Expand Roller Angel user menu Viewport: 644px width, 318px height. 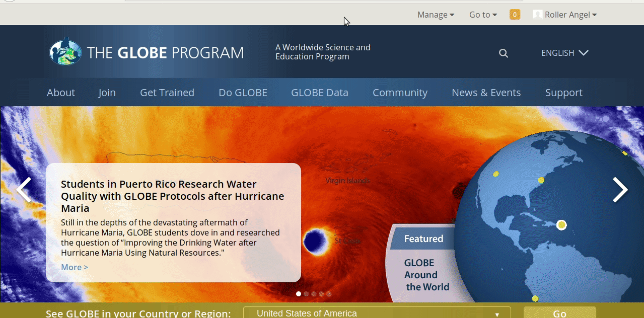click(570, 15)
